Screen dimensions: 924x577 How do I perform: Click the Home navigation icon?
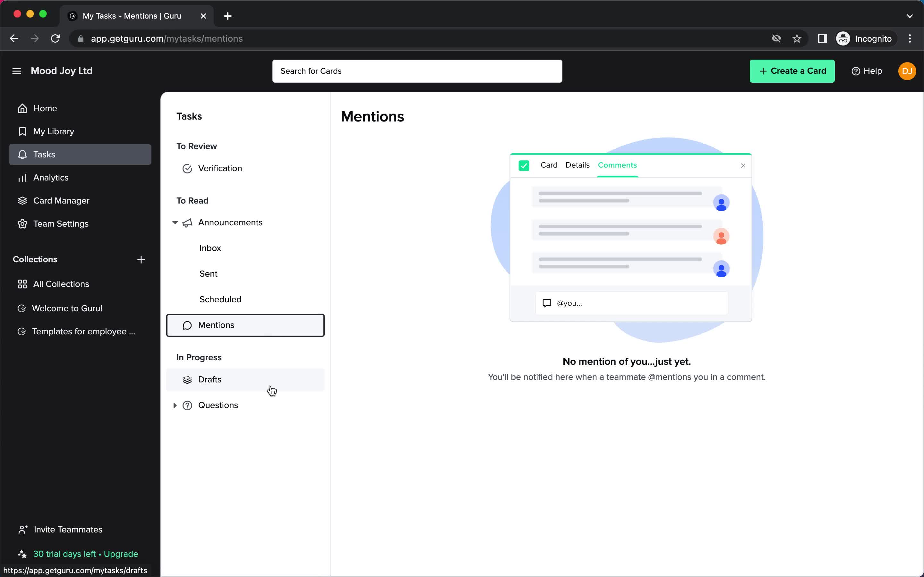(x=22, y=108)
